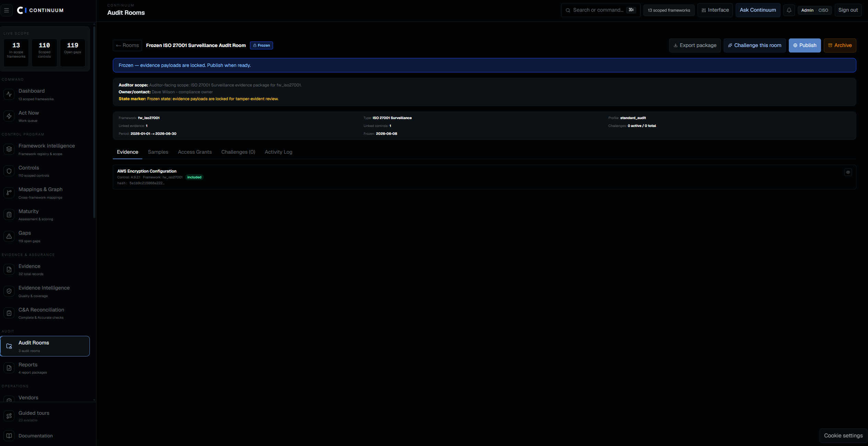Image resolution: width=868 pixels, height=446 pixels.
Task: Open Framework Intelligence page
Action: (x=45, y=149)
